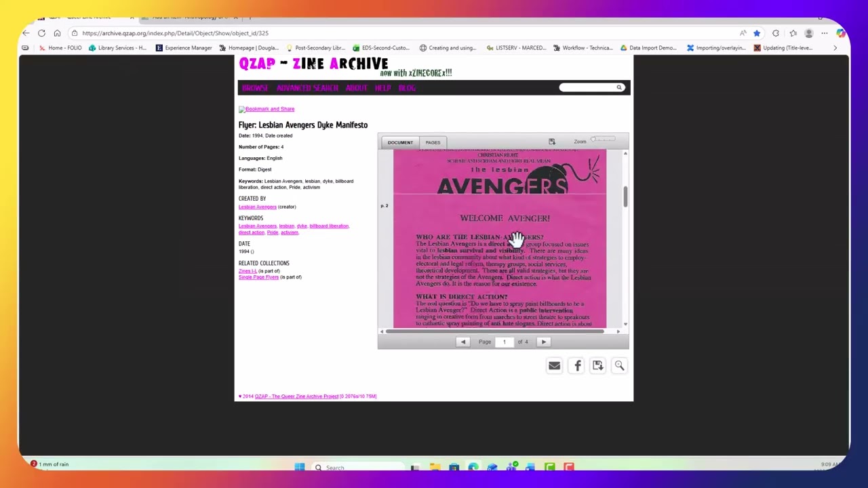
Task: Switch to the DOCUMENT tab in viewer
Action: click(400, 142)
